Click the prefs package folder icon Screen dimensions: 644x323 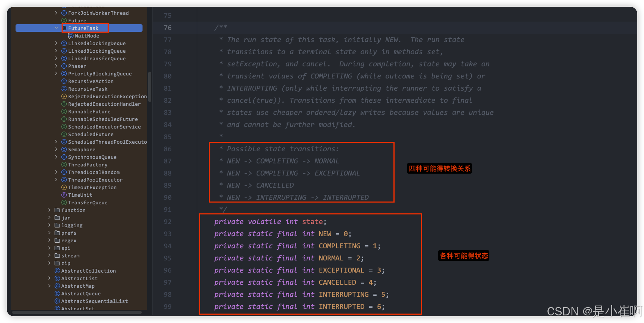(57, 233)
